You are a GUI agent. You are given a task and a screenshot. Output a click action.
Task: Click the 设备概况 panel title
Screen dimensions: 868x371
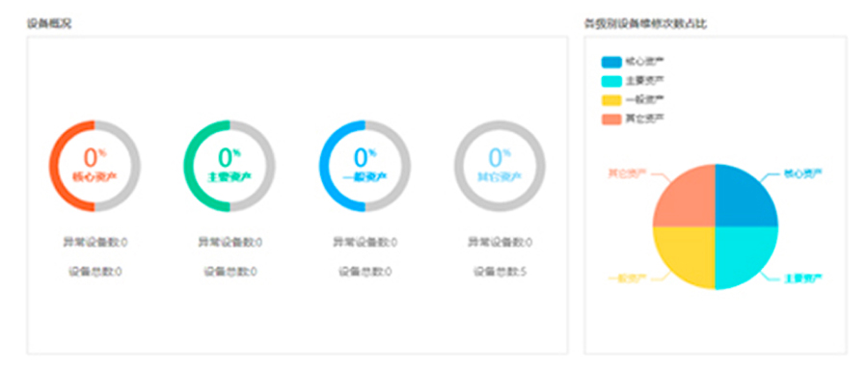pyautogui.click(x=49, y=24)
